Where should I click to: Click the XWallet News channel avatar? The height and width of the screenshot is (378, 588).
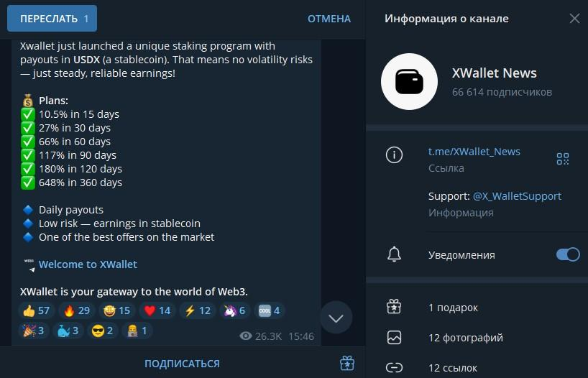tap(409, 81)
